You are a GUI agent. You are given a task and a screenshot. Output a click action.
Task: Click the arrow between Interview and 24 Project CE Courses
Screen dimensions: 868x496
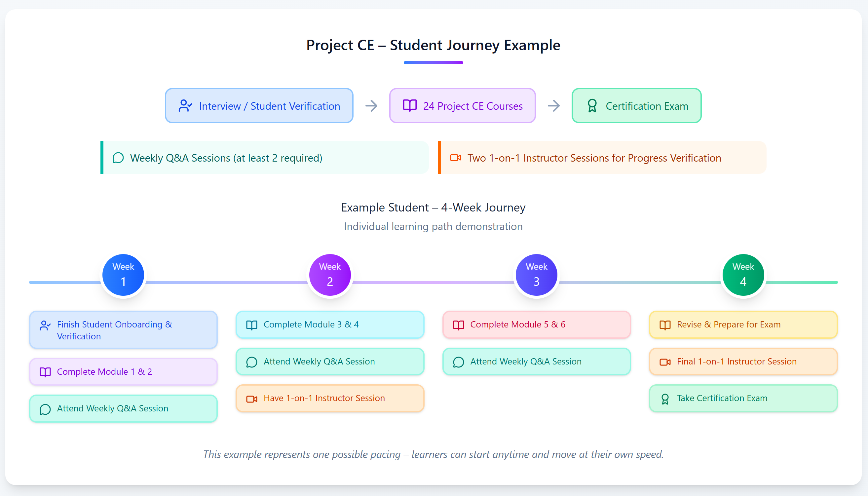click(371, 106)
